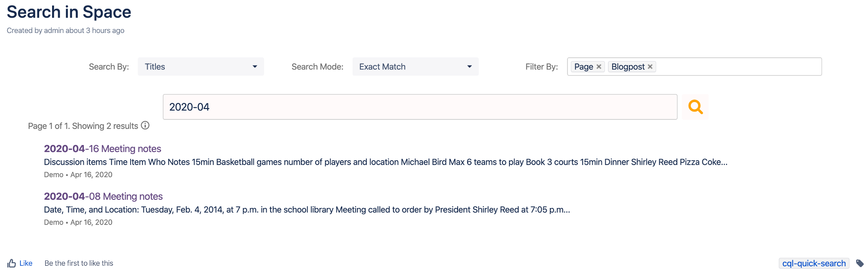868x274 pixels.
Task: Focus the search box containing 2020-04
Action: 419,107
